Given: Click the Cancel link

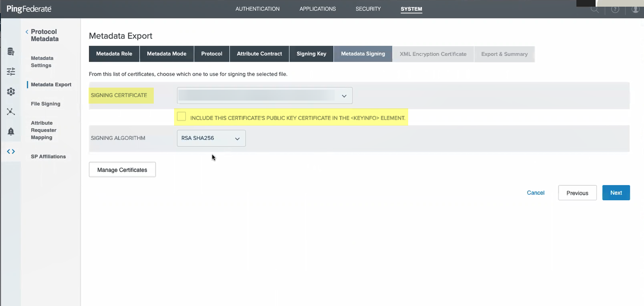Looking at the screenshot, I should point(536,193).
